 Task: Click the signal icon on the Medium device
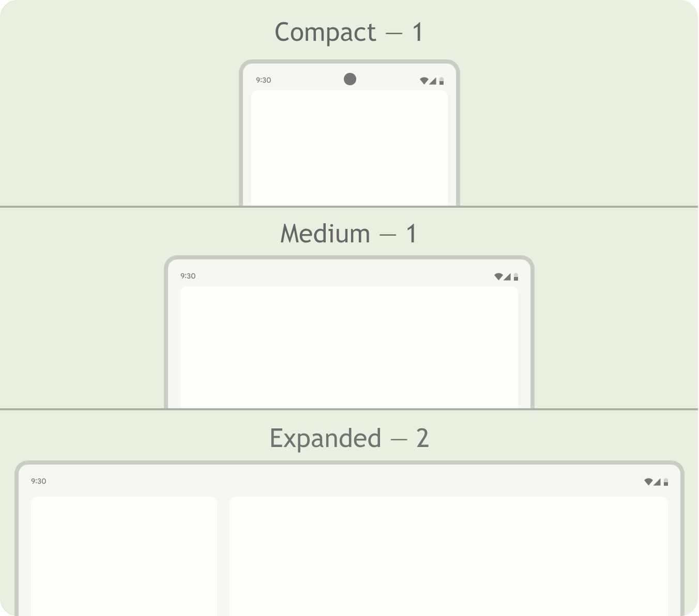(x=507, y=276)
